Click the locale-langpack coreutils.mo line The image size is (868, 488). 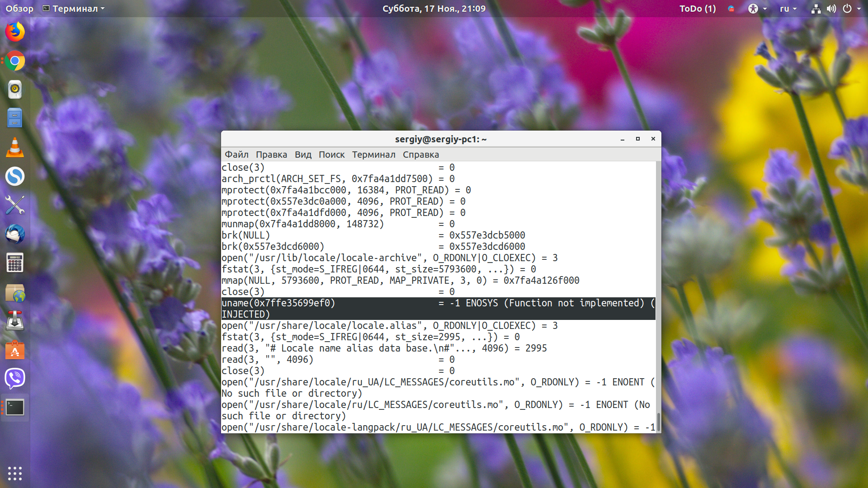[438, 427]
